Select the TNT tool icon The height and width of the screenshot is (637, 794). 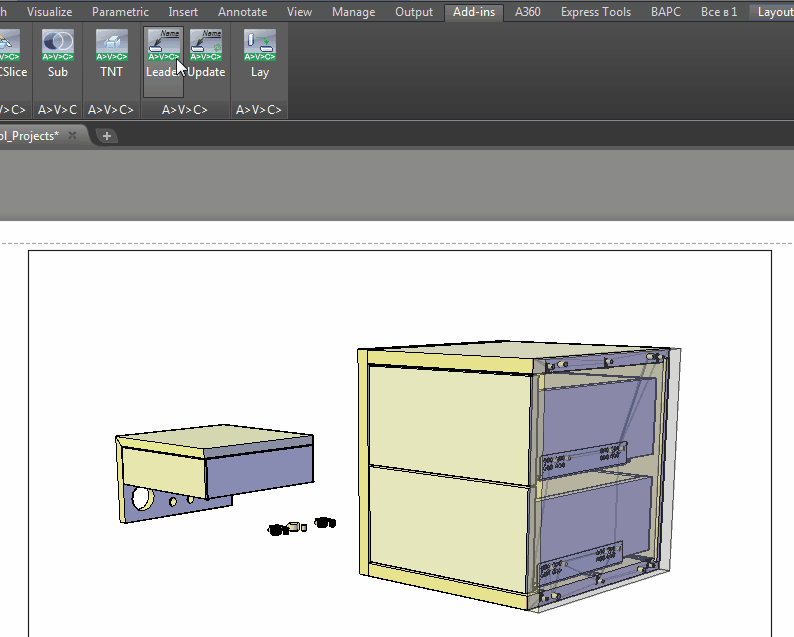tap(111, 52)
